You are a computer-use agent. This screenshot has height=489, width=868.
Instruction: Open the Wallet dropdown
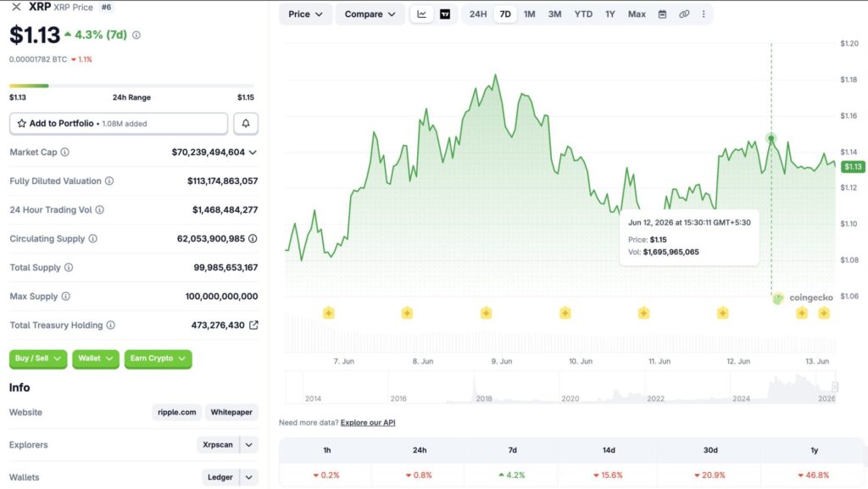[95, 358]
